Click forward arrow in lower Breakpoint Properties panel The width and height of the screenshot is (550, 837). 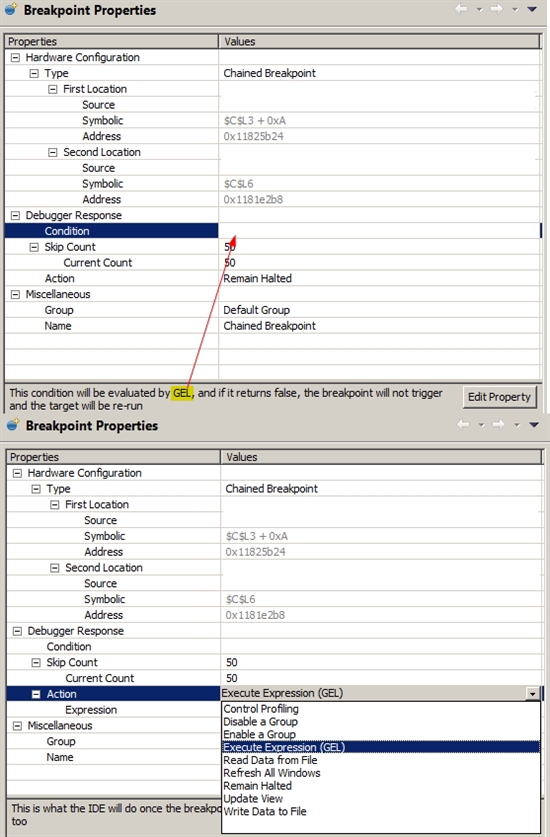pos(499,424)
